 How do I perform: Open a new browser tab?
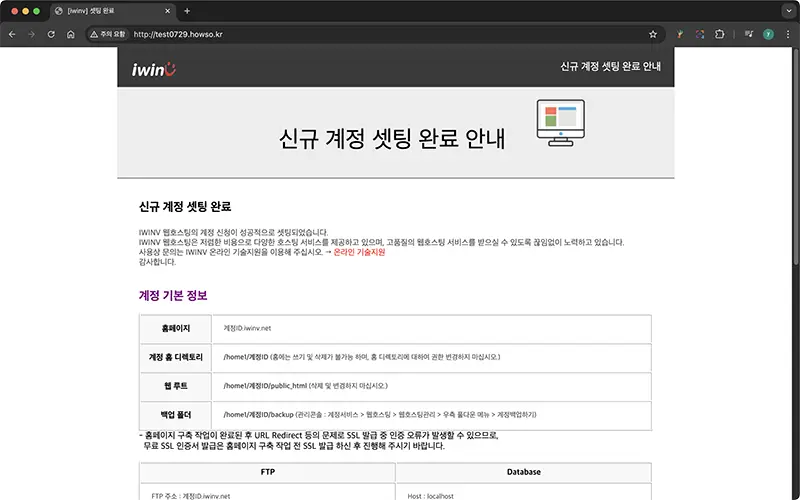pyautogui.click(x=187, y=11)
